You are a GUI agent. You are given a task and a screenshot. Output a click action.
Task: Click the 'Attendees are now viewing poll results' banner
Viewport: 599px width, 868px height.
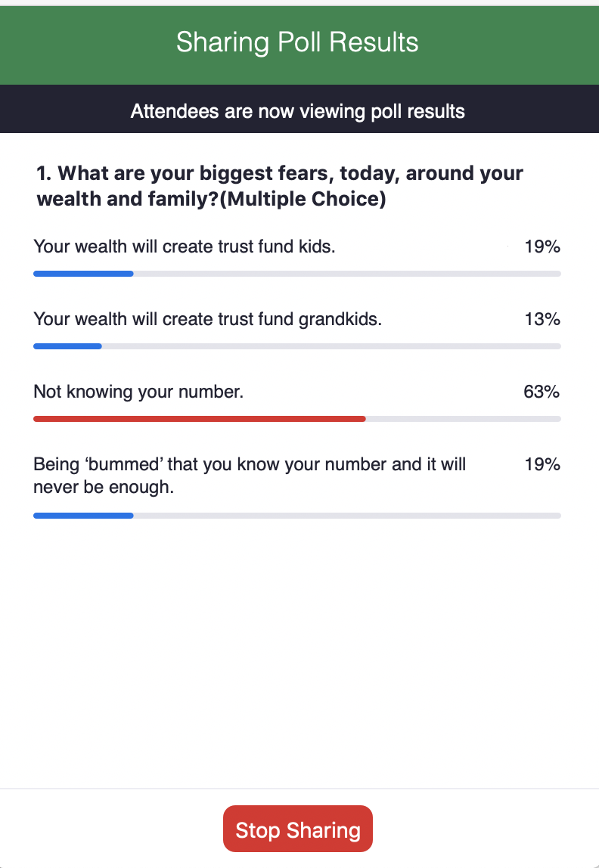coord(298,112)
